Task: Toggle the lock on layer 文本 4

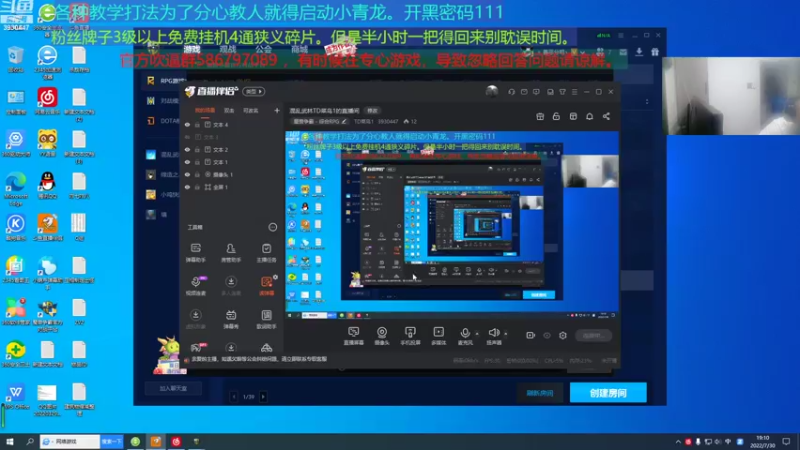Action: 197,124
